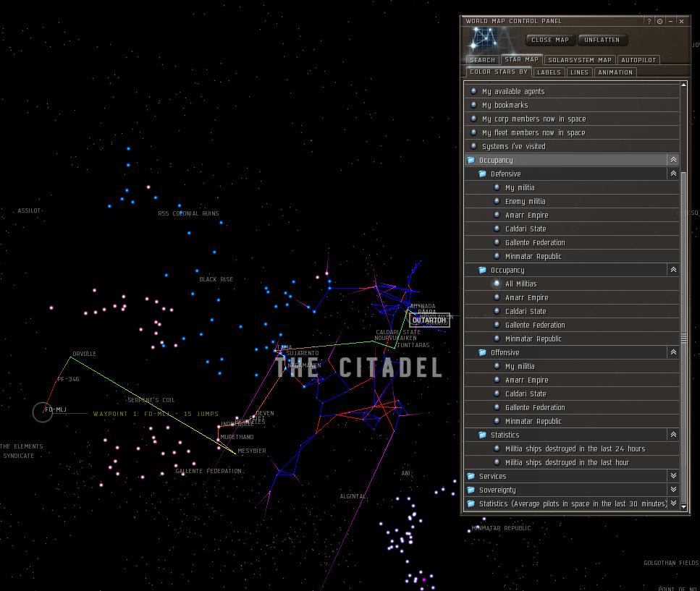Viewport: 700px width, 591px height.
Task: Select My fleet members now in space
Action: point(572,132)
